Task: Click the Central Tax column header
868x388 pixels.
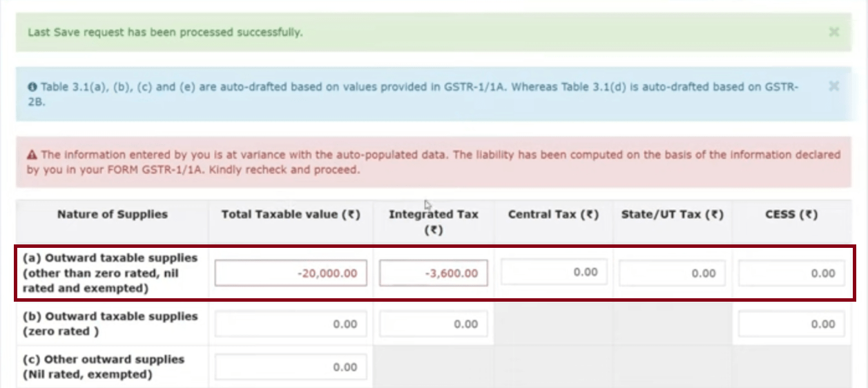Action: (553, 215)
